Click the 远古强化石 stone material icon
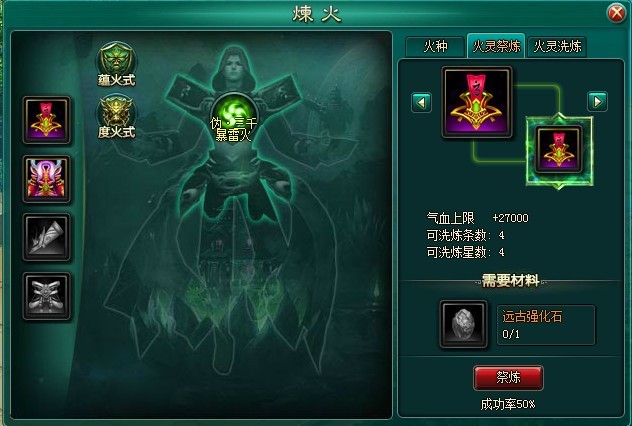Viewport: 632px width, 426px height. [x=463, y=324]
